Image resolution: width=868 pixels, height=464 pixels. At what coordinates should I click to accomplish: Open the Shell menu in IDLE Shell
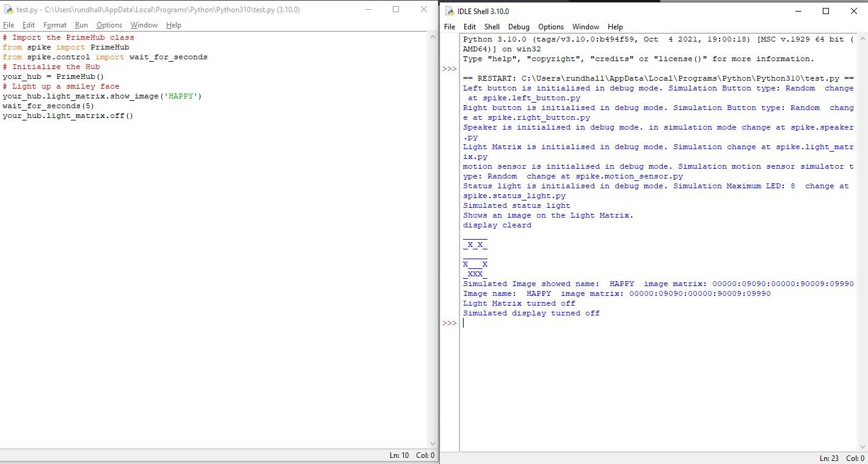click(492, 26)
